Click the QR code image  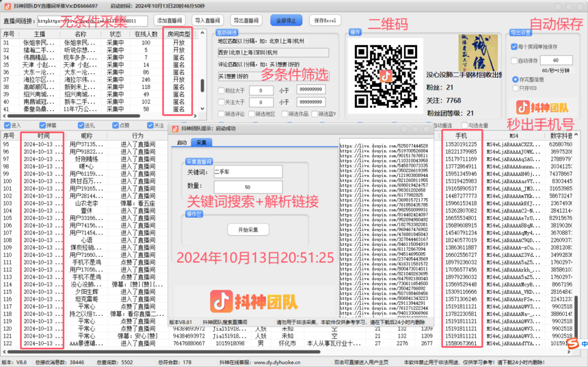(x=386, y=76)
